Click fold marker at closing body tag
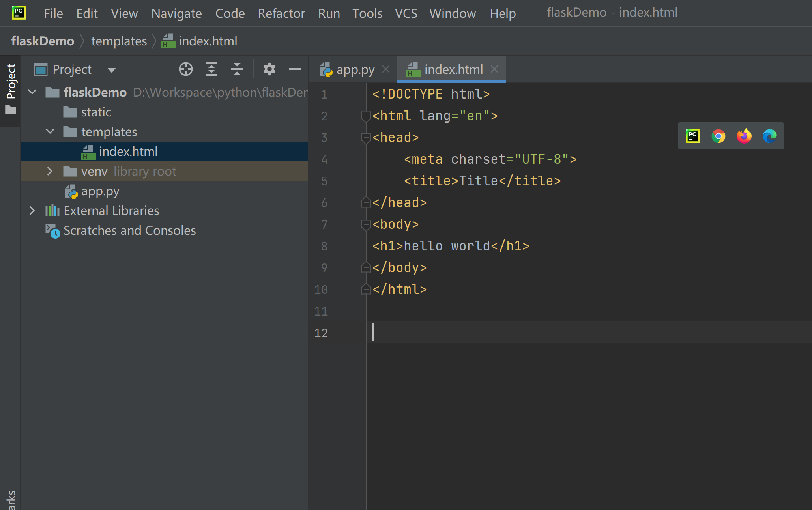The height and width of the screenshot is (510, 812). point(366,267)
